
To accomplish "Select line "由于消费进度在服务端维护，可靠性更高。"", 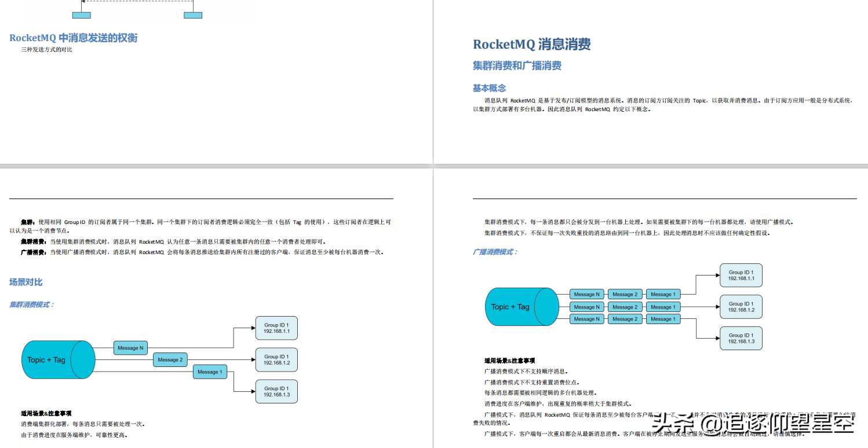I will coord(74,435).
